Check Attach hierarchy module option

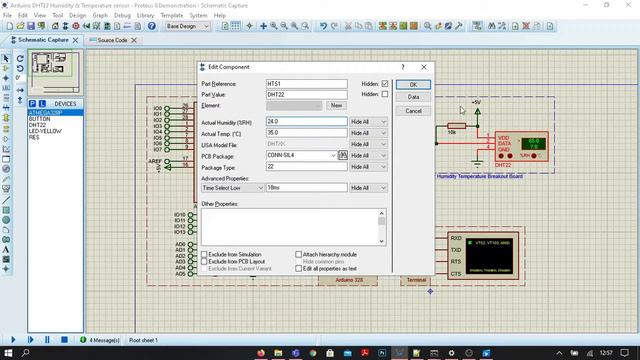[298, 254]
